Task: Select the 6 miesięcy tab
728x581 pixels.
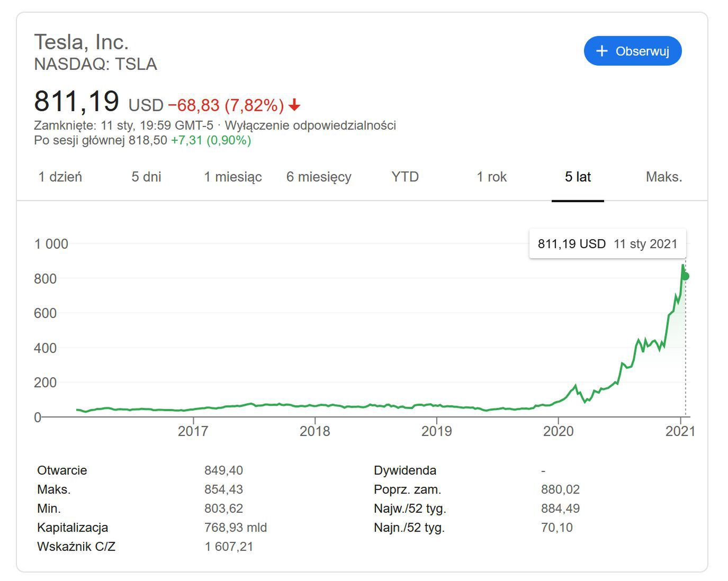Action: coord(319,177)
